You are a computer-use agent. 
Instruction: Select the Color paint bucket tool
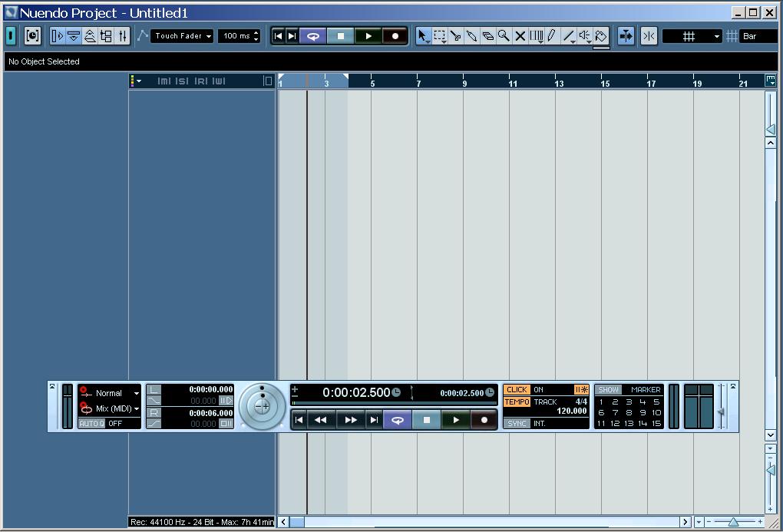point(601,36)
